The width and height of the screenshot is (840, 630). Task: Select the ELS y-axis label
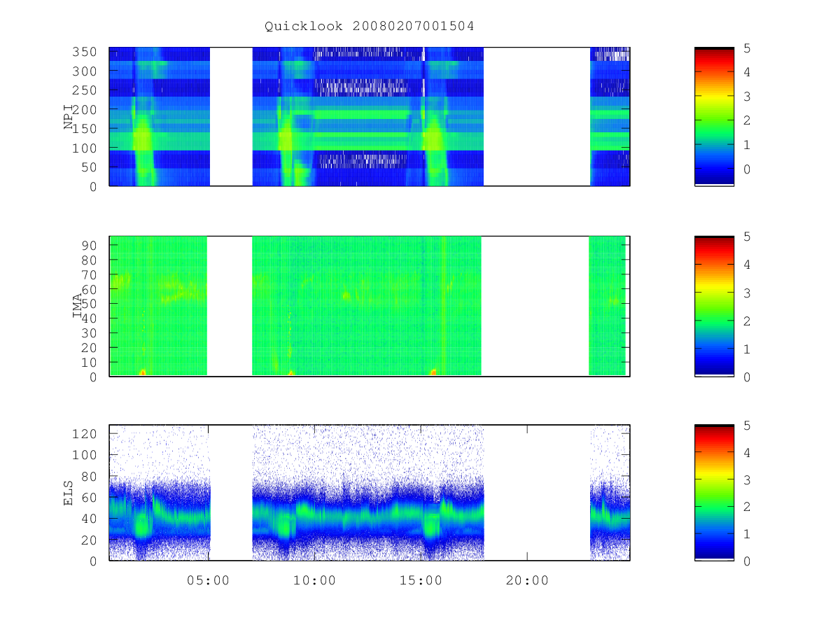coord(69,492)
